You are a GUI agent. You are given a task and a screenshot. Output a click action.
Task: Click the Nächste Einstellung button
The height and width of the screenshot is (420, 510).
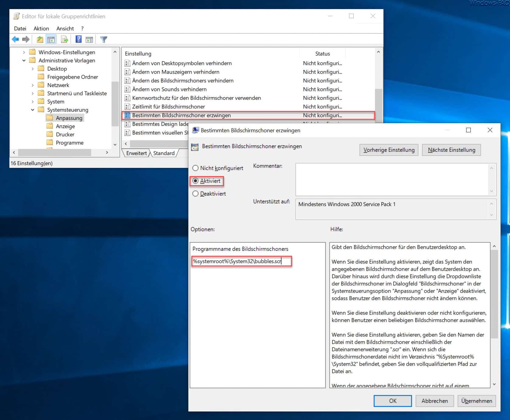(451, 150)
